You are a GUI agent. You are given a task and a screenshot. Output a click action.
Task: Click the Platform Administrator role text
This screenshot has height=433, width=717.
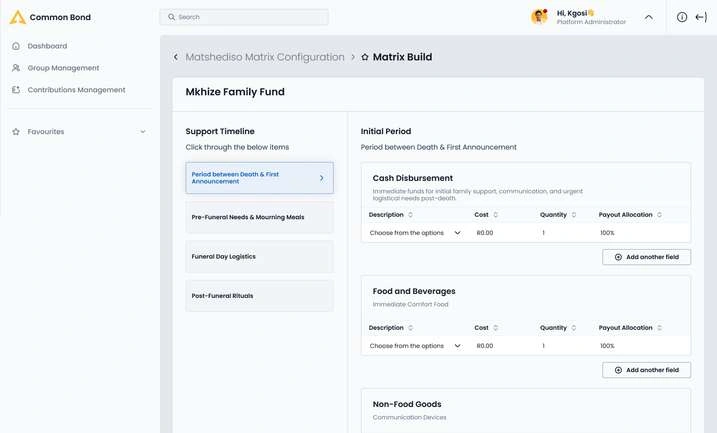coord(591,22)
